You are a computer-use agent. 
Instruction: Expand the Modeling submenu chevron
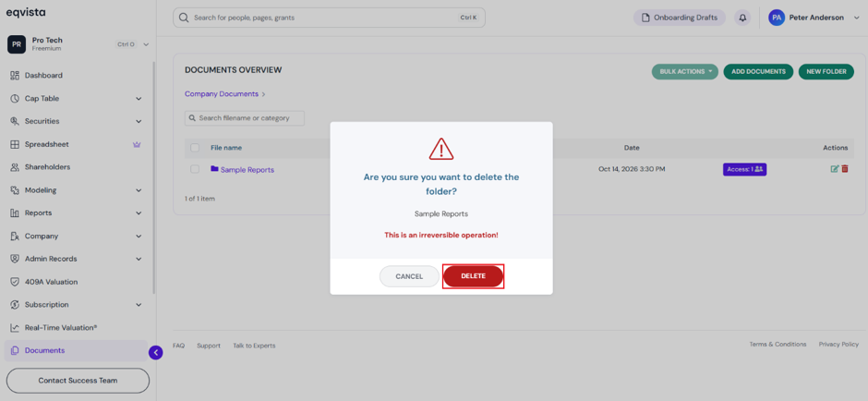(x=139, y=190)
